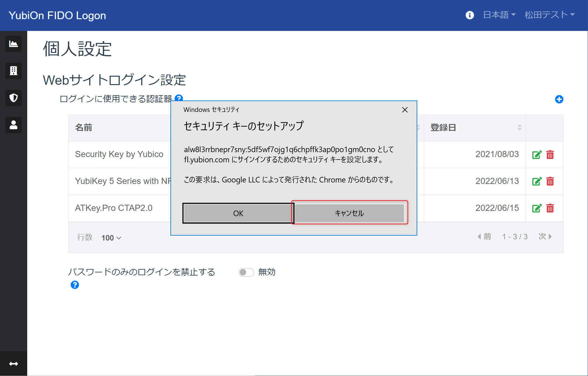Viewport: 588px width, 376px height.
Task: Show help for password-only login setting
Action: point(75,285)
